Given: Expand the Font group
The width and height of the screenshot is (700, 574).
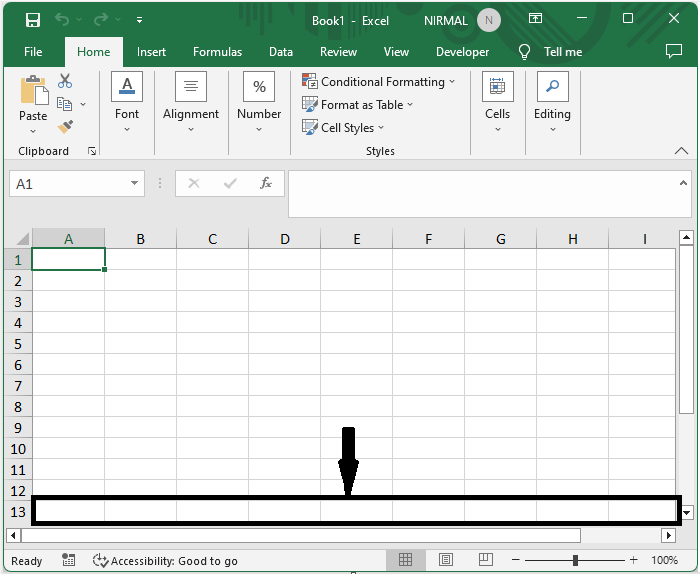Looking at the screenshot, I should tap(127, 103).
